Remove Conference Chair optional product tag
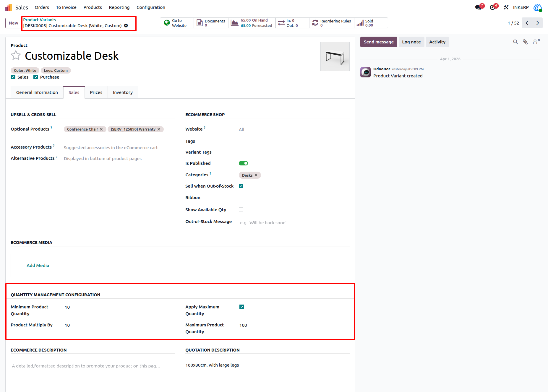The width and height of the screenshot is (548, 392). pos(101,129)
